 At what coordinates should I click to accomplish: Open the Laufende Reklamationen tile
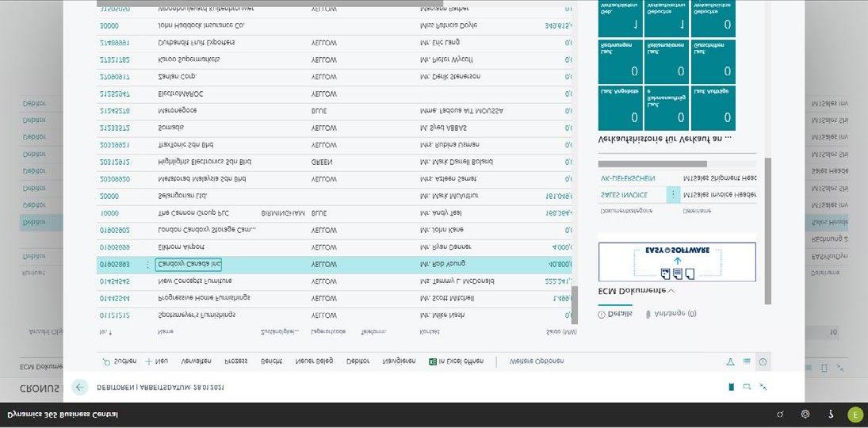click(x=667, y=62)
